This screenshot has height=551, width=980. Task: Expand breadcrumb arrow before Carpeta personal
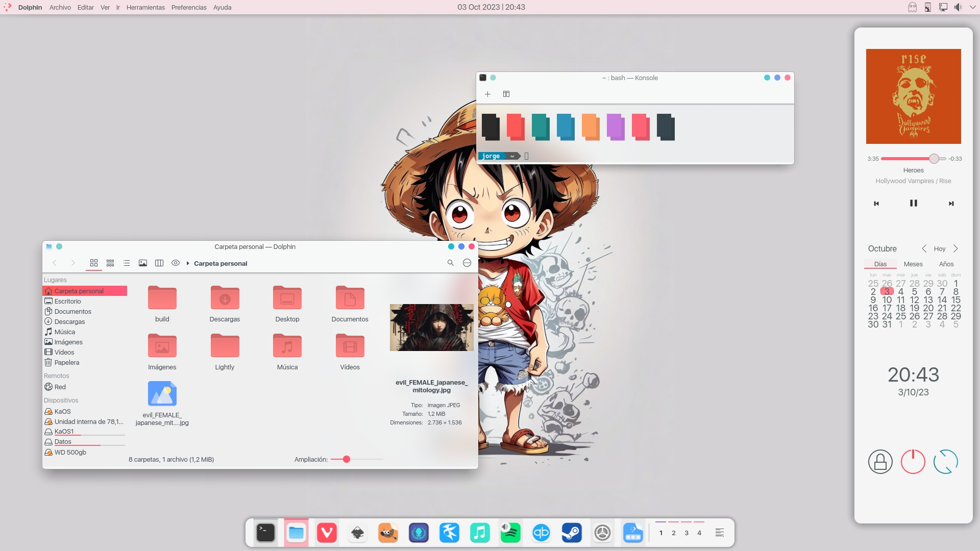click(188, 264)
